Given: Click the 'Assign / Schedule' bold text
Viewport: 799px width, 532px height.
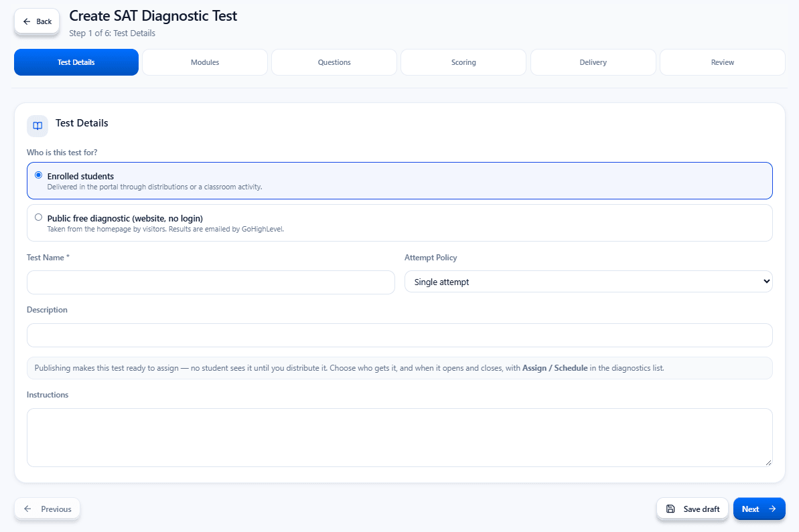Looking at the screenshot, I should 555,367.
